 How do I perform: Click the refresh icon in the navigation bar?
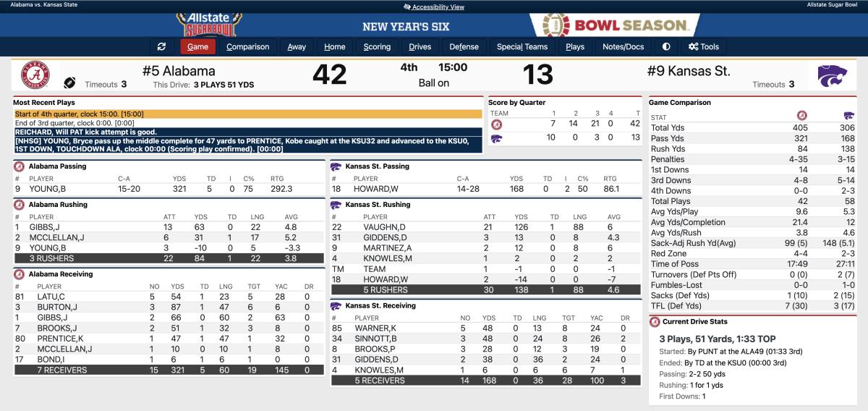point(161,47)
